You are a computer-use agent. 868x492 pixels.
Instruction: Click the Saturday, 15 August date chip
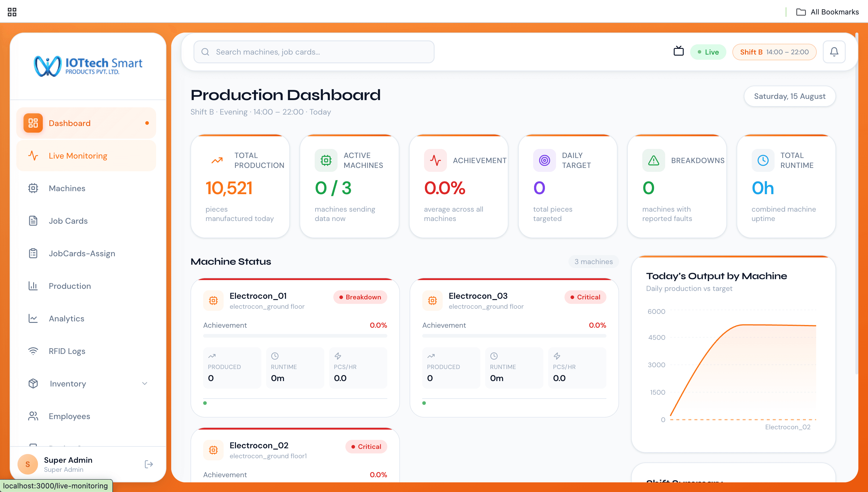click(x=790, y=96)
